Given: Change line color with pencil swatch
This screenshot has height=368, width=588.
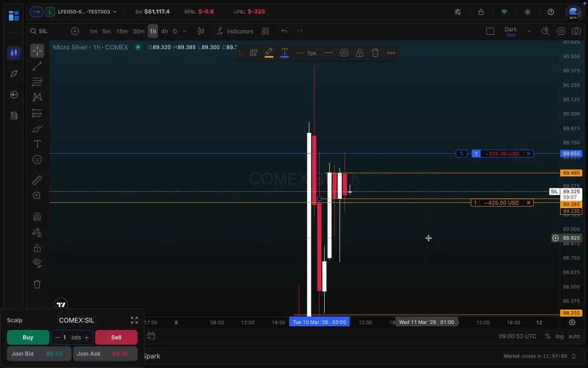Looking at the screenshot, I should click(269, 53).
